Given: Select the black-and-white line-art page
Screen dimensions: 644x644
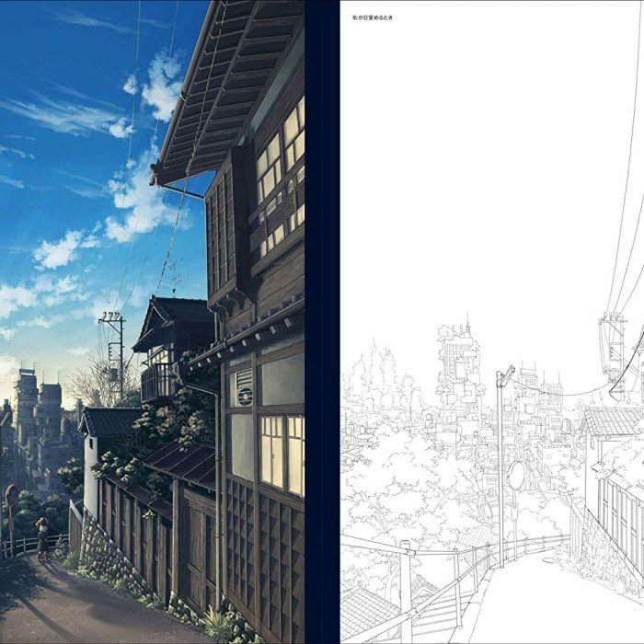Looking at the screenshot, I should pyautogui.click(x=492, y=322).
